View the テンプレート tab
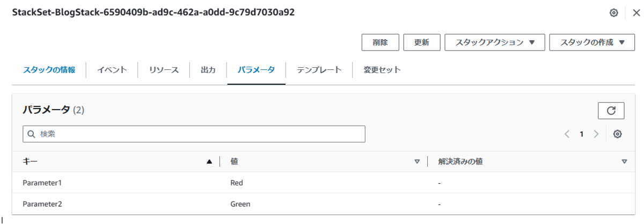644x224 pixels. 319,70
